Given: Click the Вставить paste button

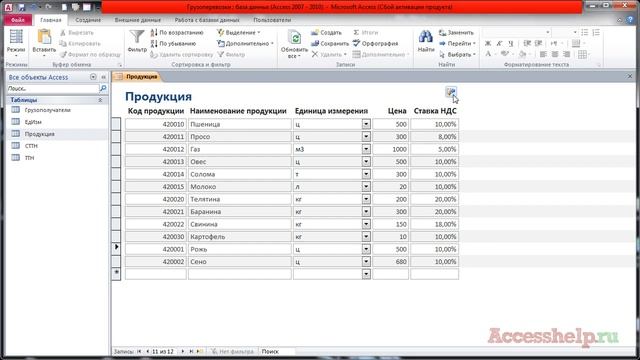Looking at the screenshot, I should (44, 43).
